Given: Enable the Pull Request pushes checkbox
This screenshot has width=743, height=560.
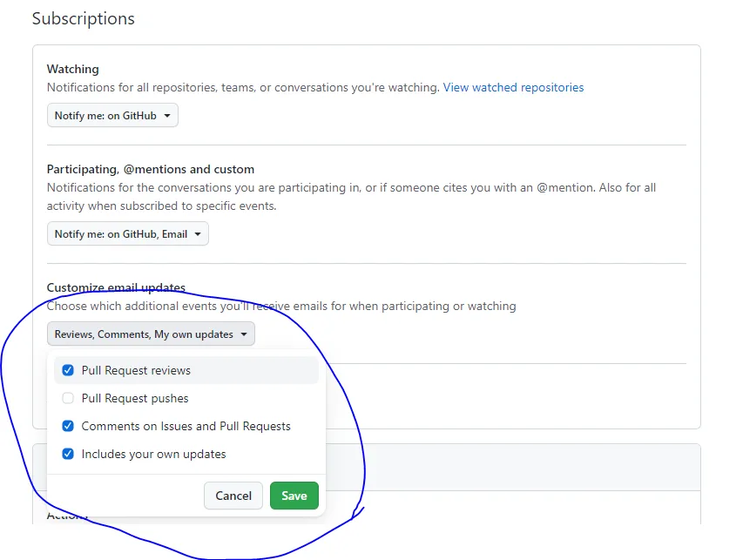Looking at the screenshot, I should click(x=68, y=398).
